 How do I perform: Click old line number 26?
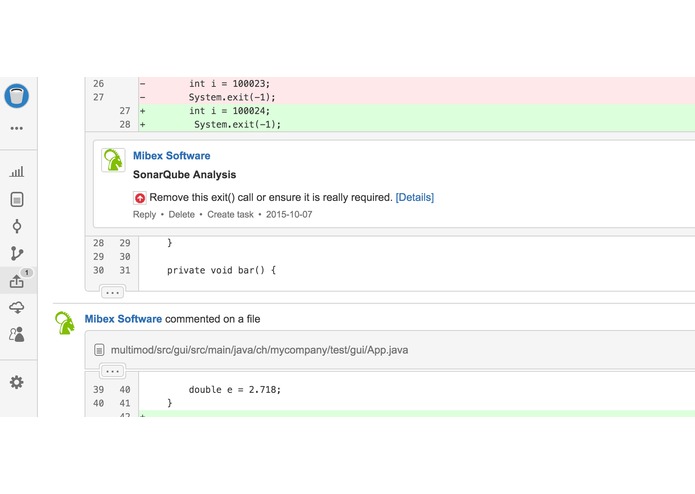pyautogui.click(x=98, y=84)
